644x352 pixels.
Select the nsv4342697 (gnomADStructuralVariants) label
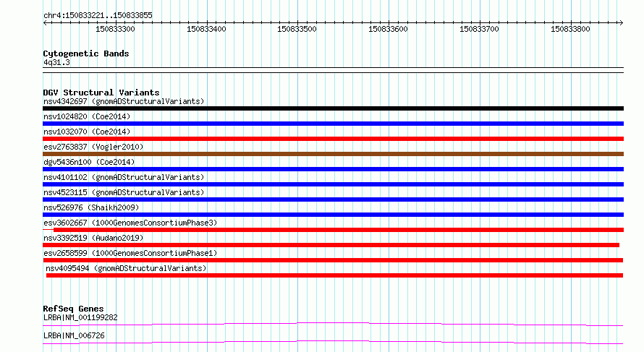(124, 101)
